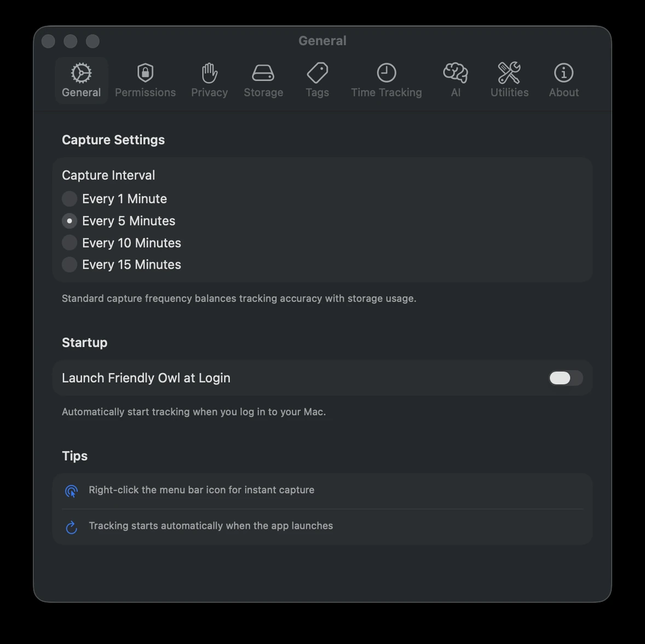The width and height of the screenshot is (645, 644).
Task: Click 'Automatically start tracking when you log in' text
Action: pos(194,412)
